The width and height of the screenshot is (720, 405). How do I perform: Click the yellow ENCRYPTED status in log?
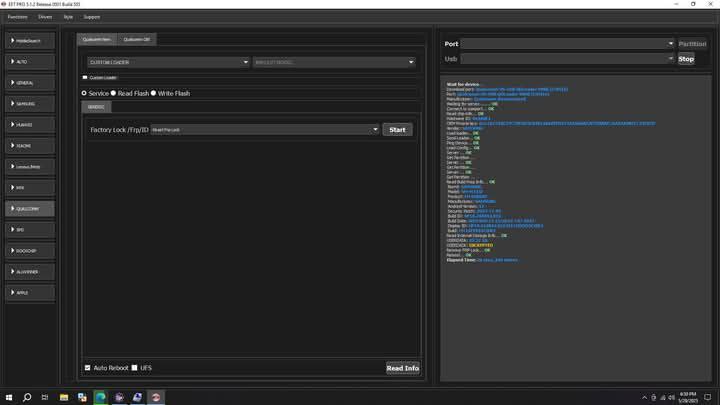[481, 245]
